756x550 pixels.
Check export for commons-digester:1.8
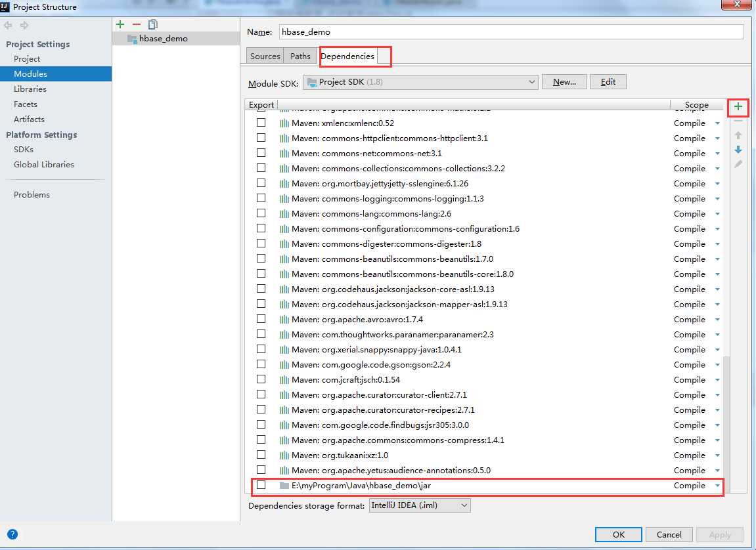click(x=261, y=243)
